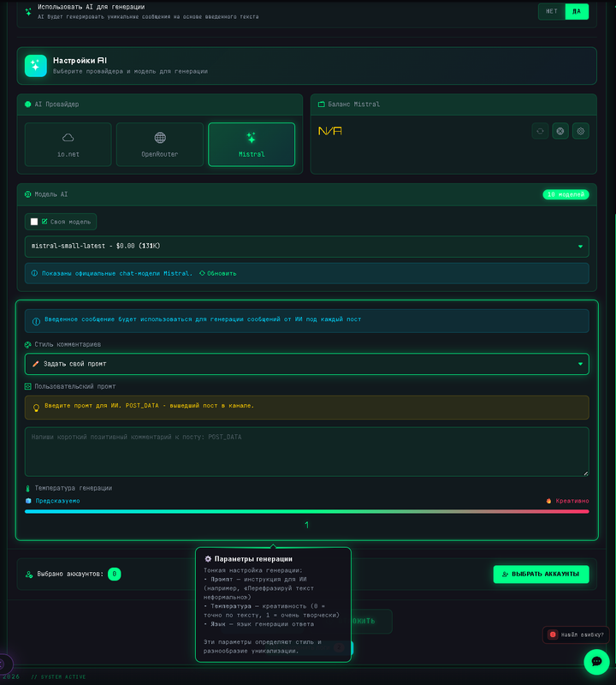Click the accounts icon beside Выбрано аккаунтов

pos(29,575)
